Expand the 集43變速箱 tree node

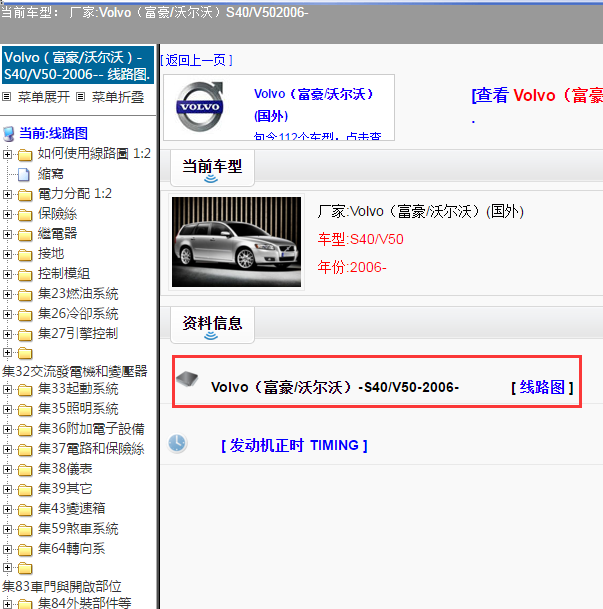tap(7, 509)
